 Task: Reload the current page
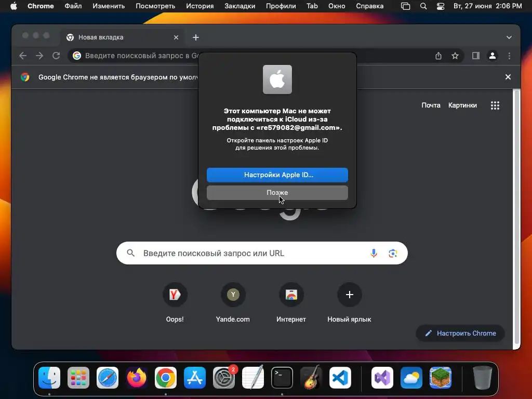pyautogui.click(x=56, y=56)
